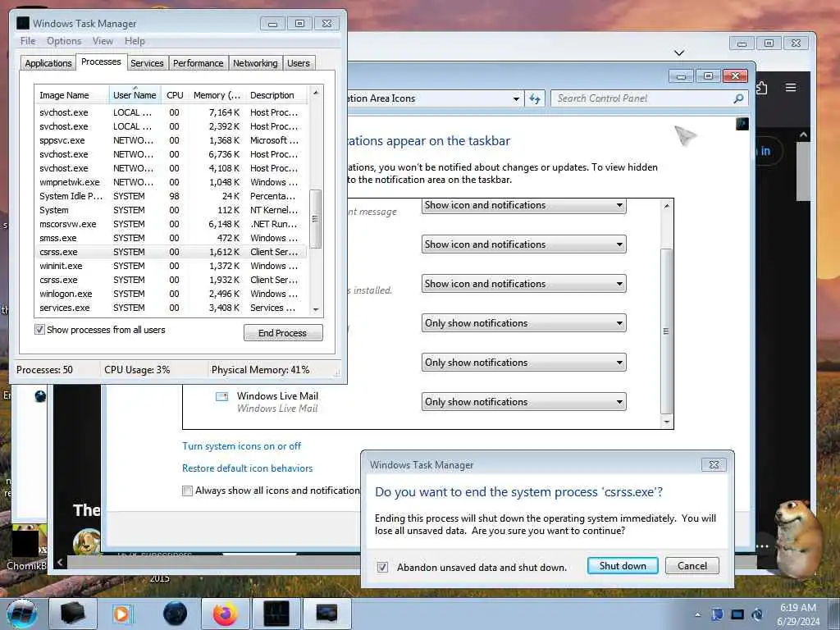Click Restore default icon behaviors link

point(247,468)
